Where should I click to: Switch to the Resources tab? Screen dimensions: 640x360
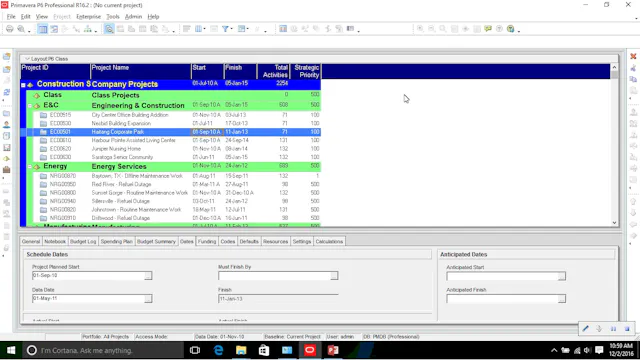click(x=276, y=242)
